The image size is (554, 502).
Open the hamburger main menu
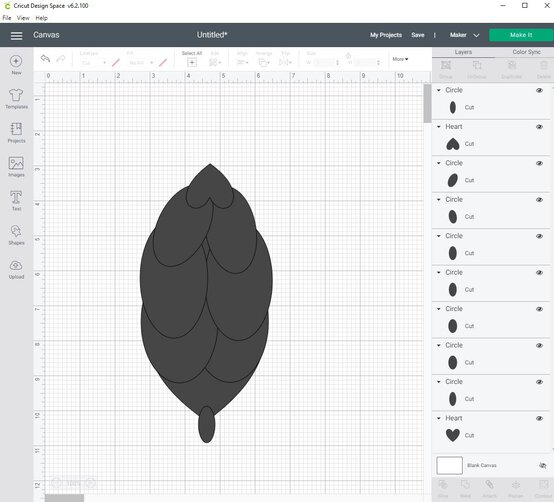[16, 35]
